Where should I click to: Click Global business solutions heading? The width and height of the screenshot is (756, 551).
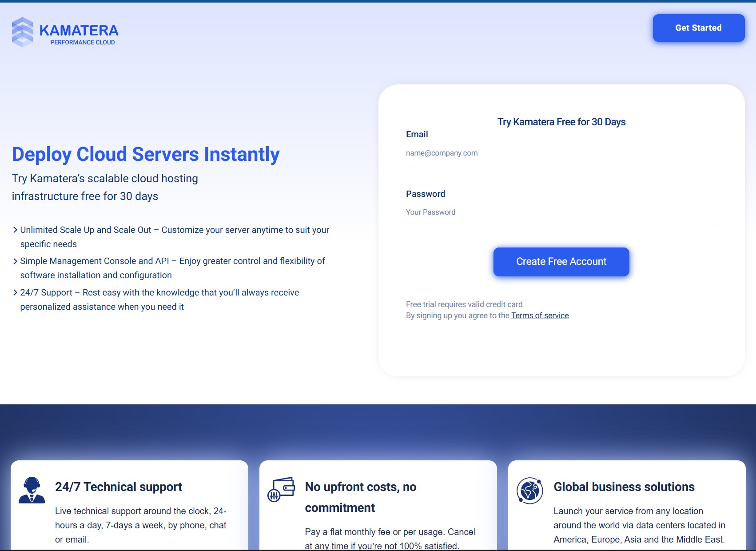tap(624, 487)
